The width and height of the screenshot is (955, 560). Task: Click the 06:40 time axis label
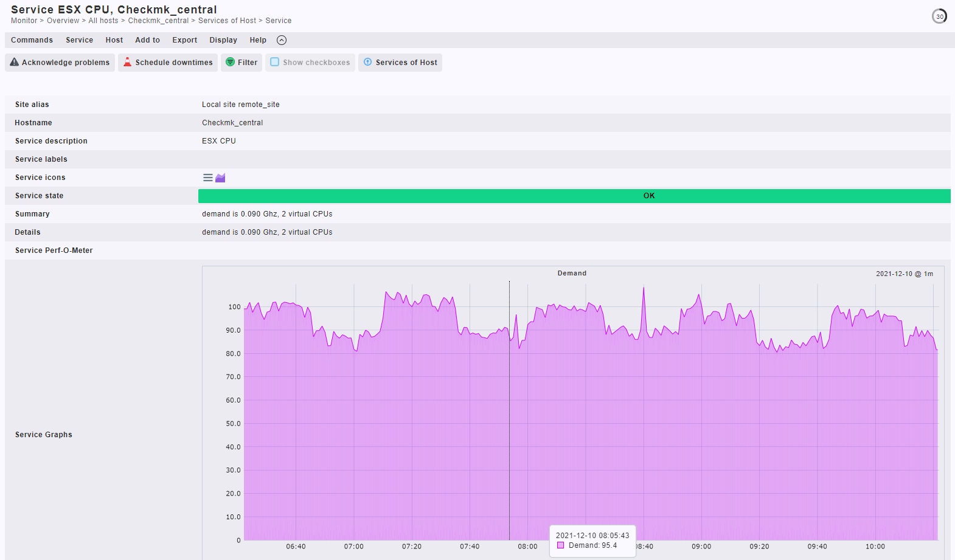point(296,547)
